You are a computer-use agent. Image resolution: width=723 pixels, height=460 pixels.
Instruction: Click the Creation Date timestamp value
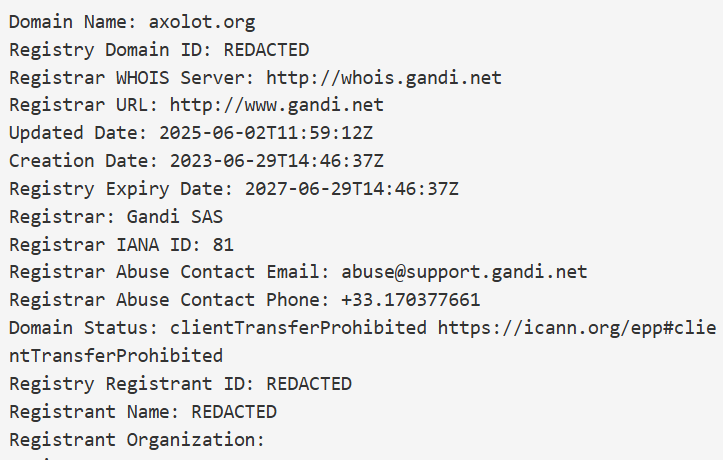click(277, 161)
